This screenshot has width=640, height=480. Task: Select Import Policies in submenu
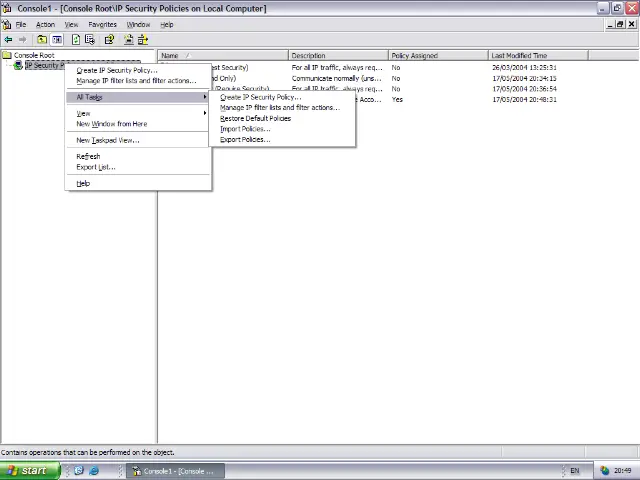[282, 129]
